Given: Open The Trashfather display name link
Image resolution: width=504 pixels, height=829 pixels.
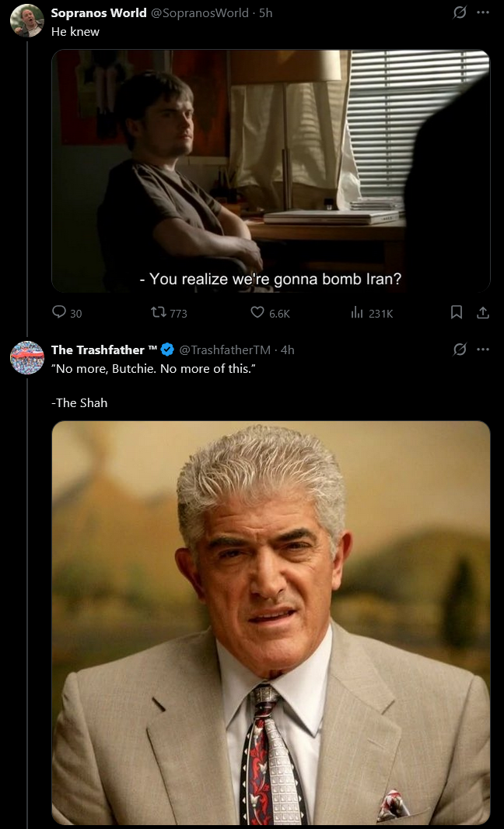Looking at the screenshot, I should pos(98,350).
